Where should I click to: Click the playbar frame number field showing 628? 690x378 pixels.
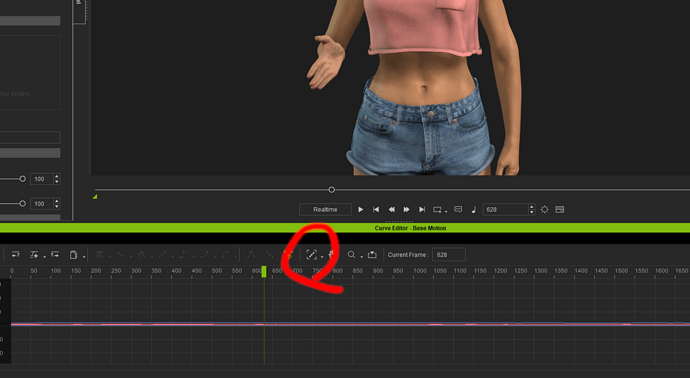(x=506, y=209)
